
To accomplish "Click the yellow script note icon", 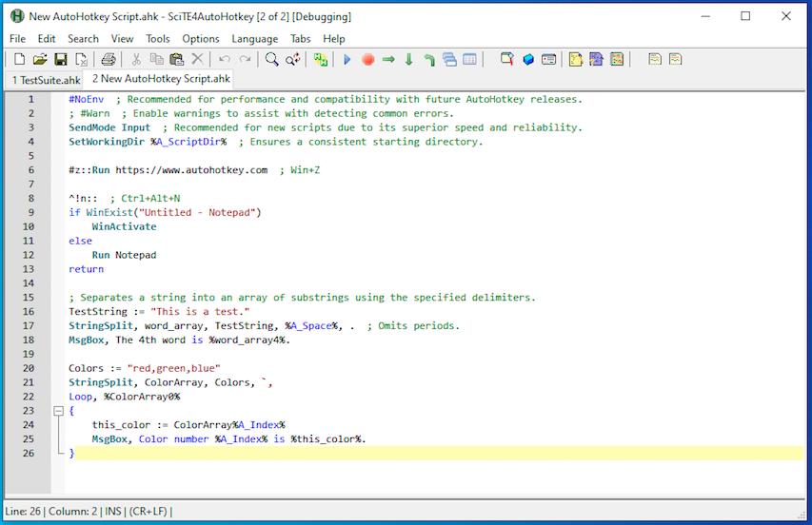I will (x=576, y=60).
